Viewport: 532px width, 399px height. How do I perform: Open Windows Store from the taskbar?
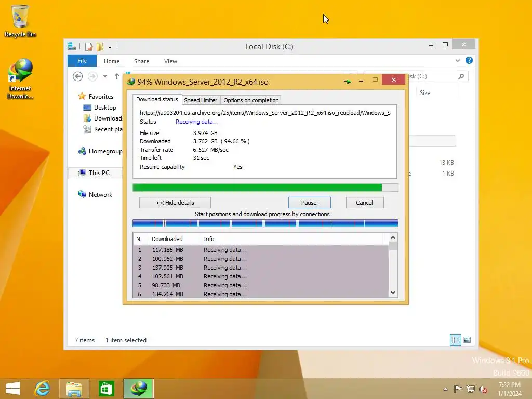[x=106, y=389]
